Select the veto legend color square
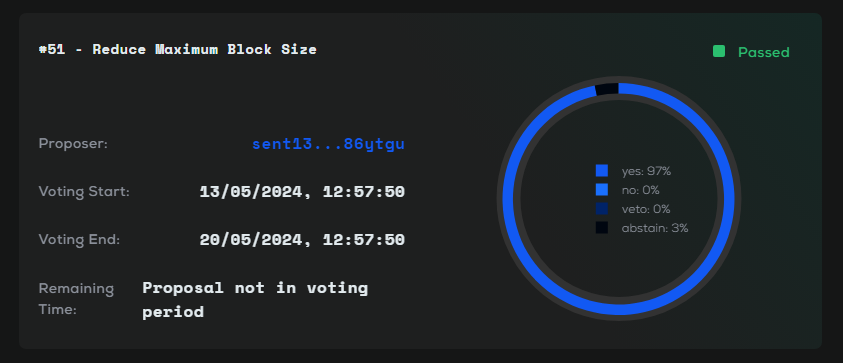Viewport: 843px width, 363px height. click(602, 209)
